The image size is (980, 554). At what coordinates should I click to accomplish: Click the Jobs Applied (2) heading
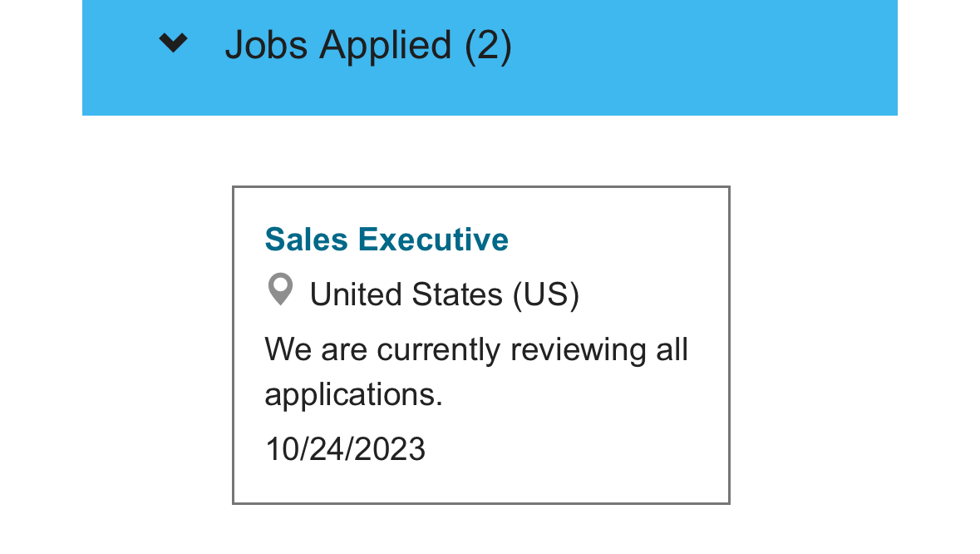point(367,45)
